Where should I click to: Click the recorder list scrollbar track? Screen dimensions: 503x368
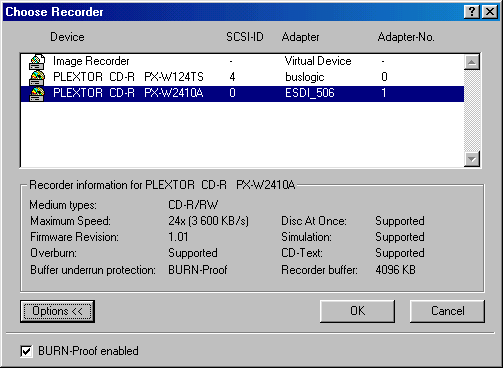point(472,110)
